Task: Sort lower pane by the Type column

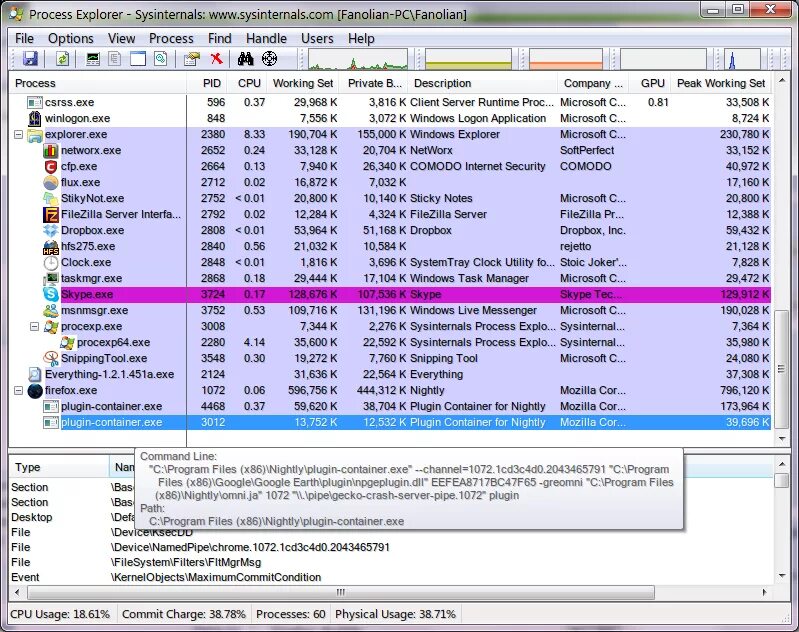Action: tap(59, 467)
